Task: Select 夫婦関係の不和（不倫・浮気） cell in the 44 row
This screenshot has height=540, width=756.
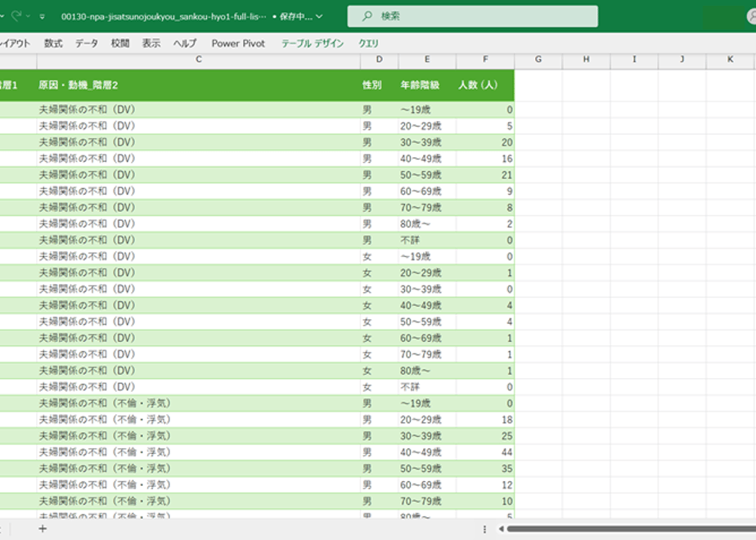Action: click(199, 452)
